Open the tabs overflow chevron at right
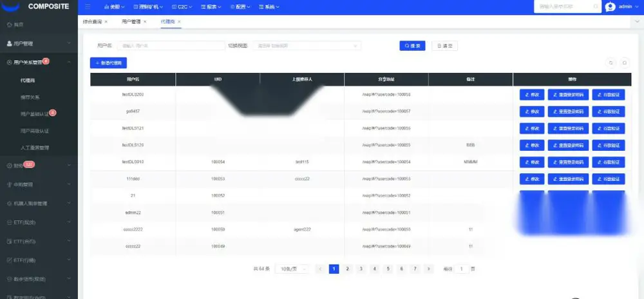644x299 pixels. [x=637, y=22]
